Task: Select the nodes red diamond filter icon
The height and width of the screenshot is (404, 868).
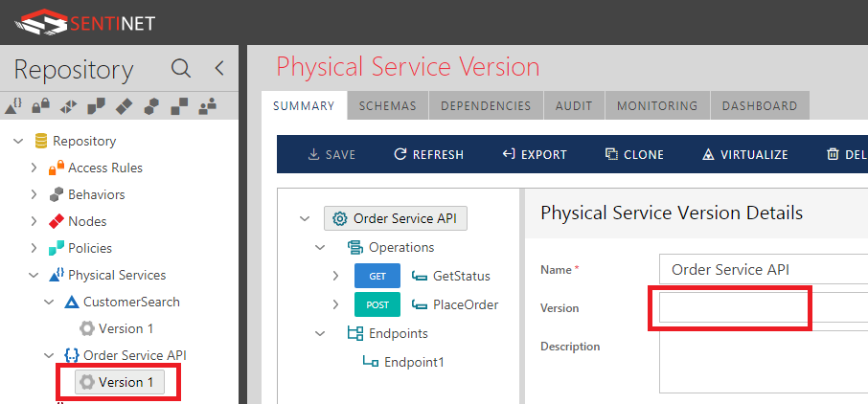Action: click(124, 105)
